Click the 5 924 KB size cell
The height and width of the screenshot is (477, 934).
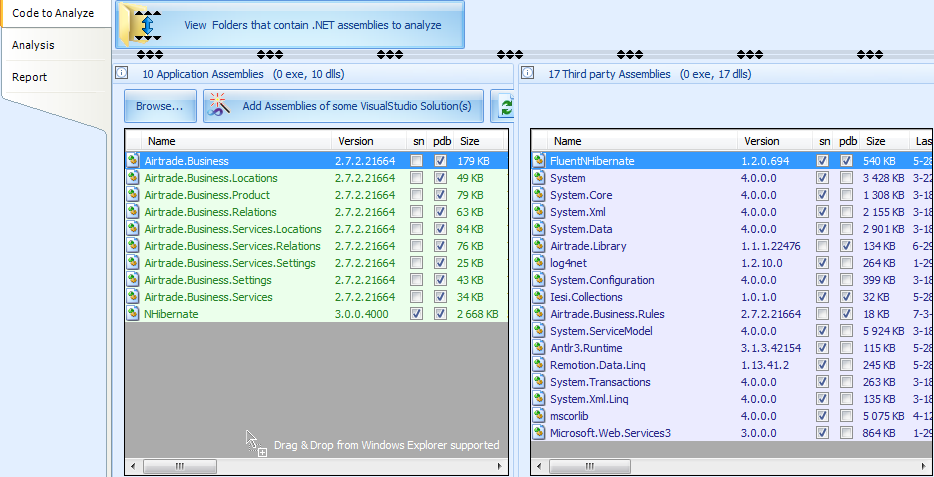click(885, 331)
